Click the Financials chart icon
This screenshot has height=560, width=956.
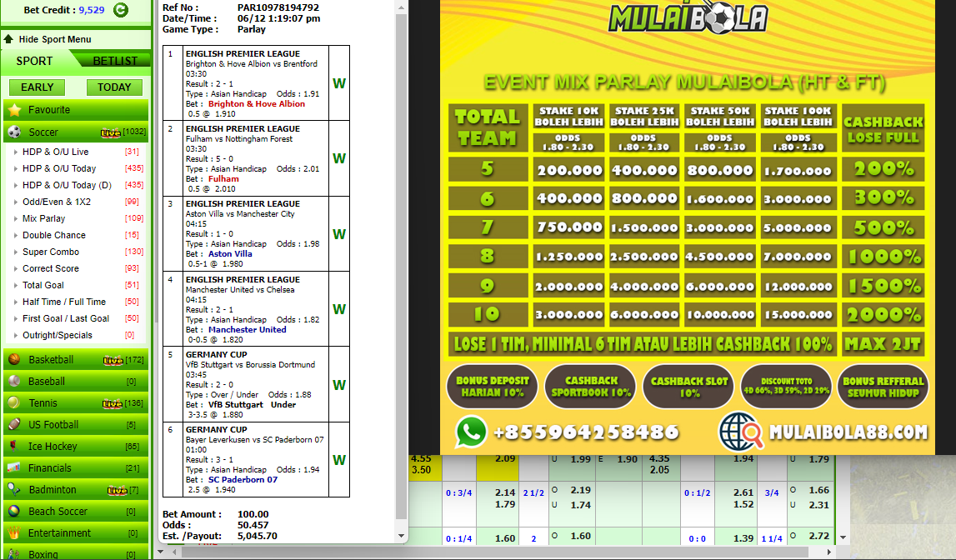point(14,468)
